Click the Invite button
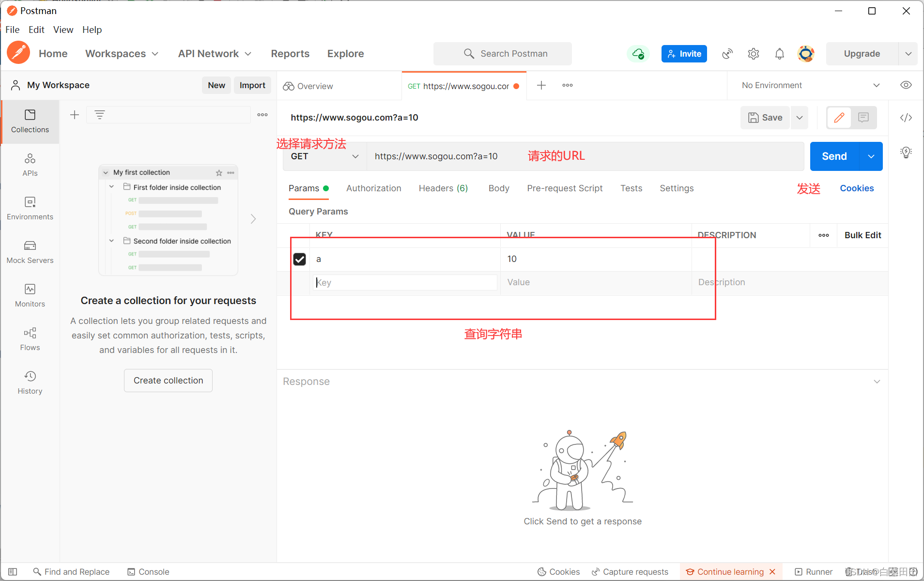The image size is (924, 581). 684,54
